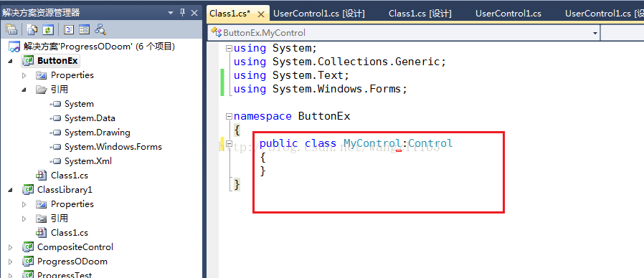Select the solution 'ProgressODoom' root node
644x278 pixels.
tap(99, 47)
